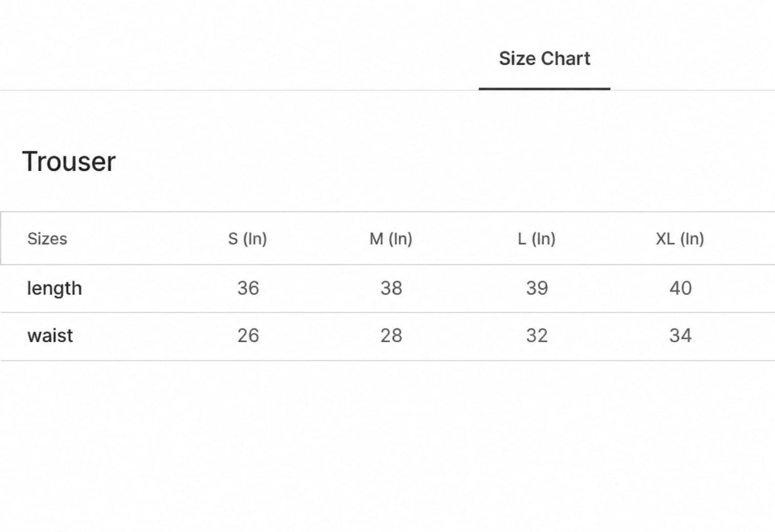The width and height of the screenshot is (775, 532).
Task: Click the Trouser heading
Action: click(69, 161)
